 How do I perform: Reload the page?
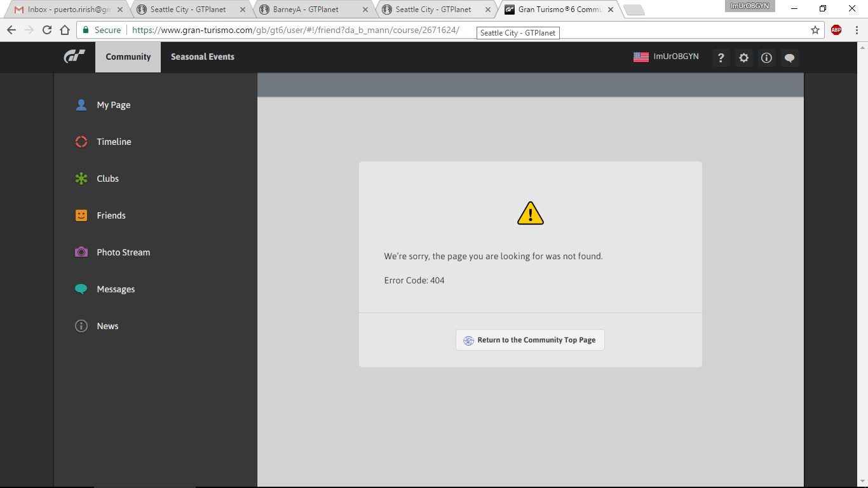[x=47, y=30]
